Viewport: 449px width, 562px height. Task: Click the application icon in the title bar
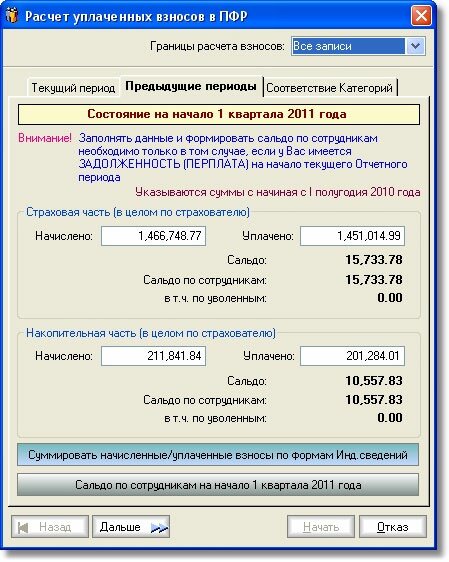click(12, 16)
